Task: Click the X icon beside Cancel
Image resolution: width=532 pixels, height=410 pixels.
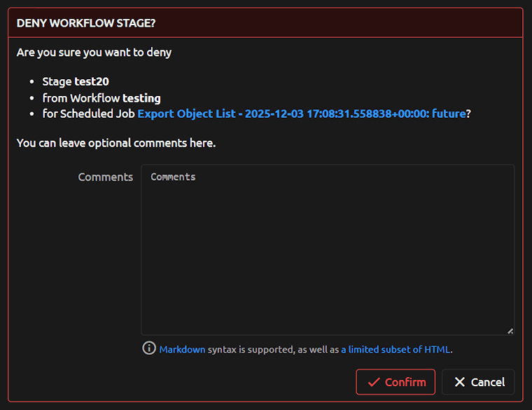Action: pos(459,382)
